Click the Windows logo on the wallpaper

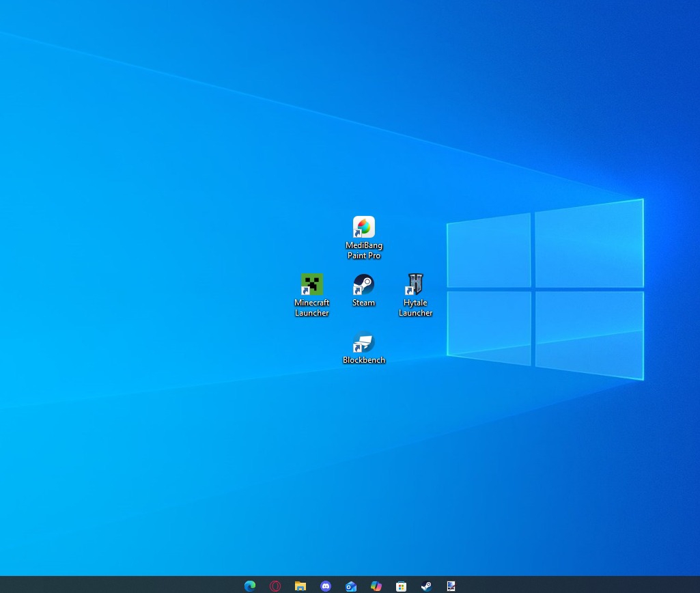coord(545,289)
